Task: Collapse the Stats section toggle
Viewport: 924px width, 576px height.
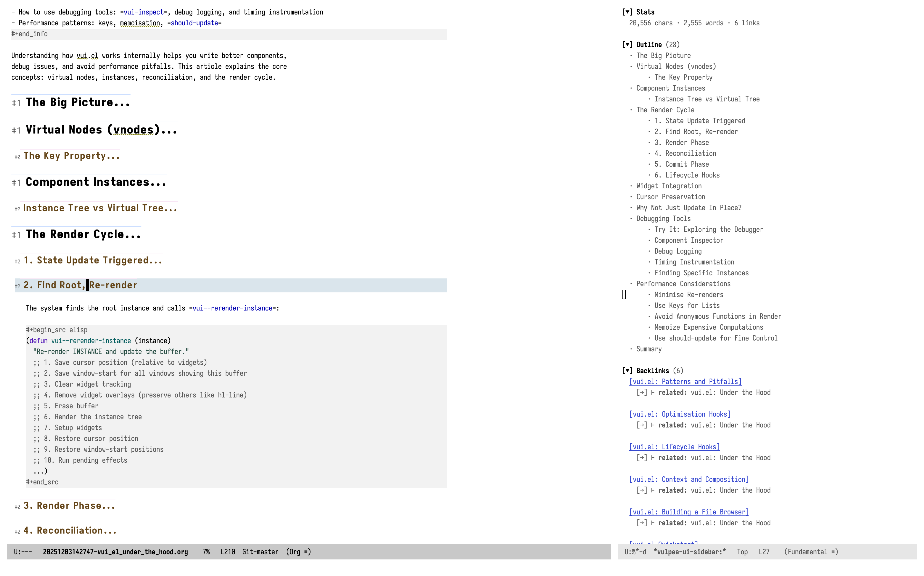Action: pyautogui.click(x=627, y=12)
